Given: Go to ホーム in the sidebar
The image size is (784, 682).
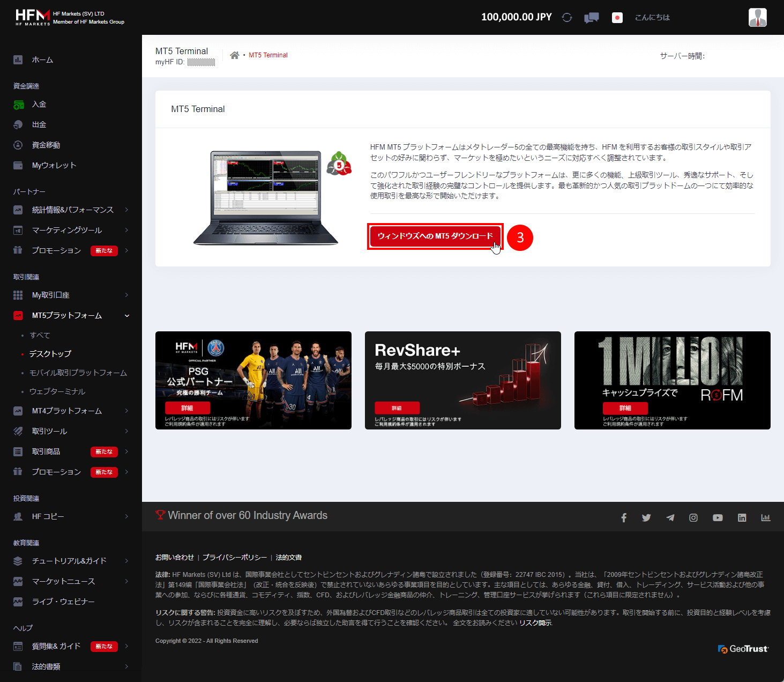Looking at the screenshot, I should click(x=43, y=60).
